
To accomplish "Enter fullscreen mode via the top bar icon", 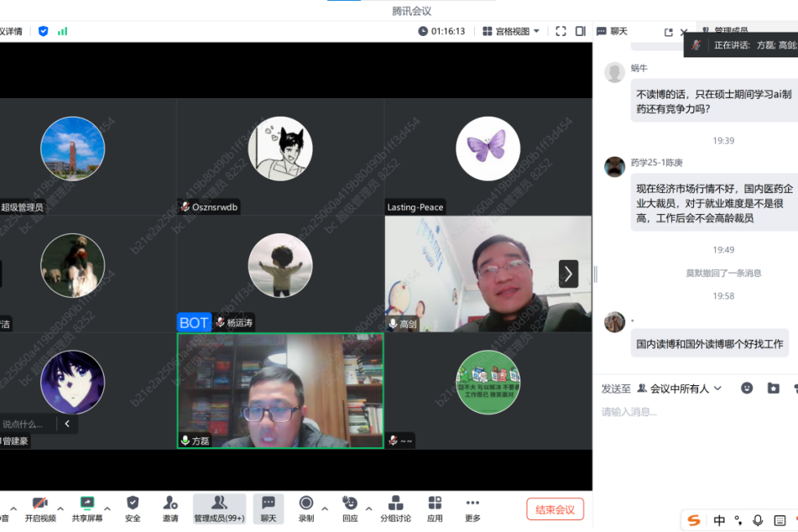I will tap(561, 31).
